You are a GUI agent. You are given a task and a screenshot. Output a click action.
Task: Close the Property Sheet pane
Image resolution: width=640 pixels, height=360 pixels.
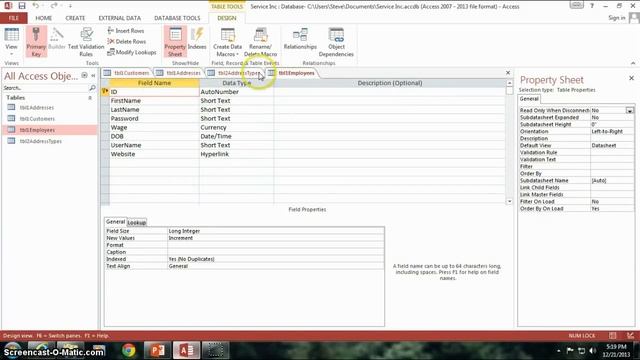point(631,78)
